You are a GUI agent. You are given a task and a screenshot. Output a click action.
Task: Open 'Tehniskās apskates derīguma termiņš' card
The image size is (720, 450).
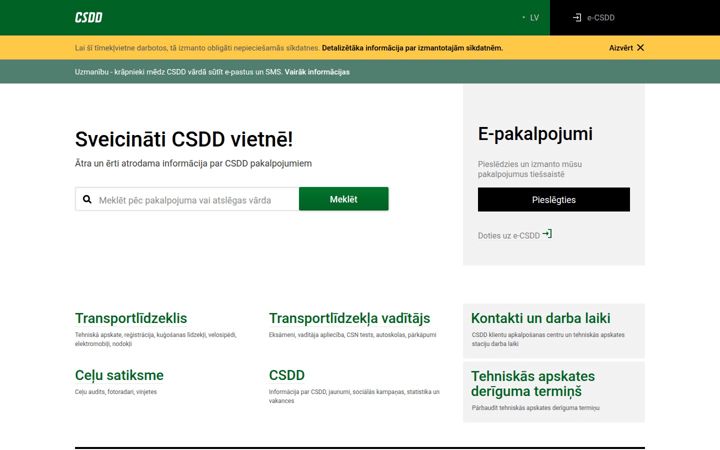[554, 392]
